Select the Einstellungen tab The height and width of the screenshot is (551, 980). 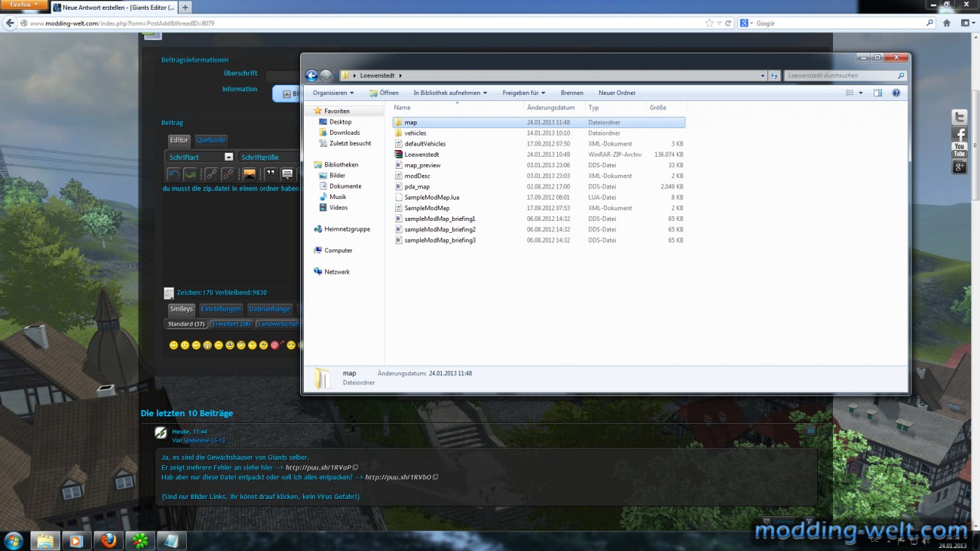pos(221,309)
